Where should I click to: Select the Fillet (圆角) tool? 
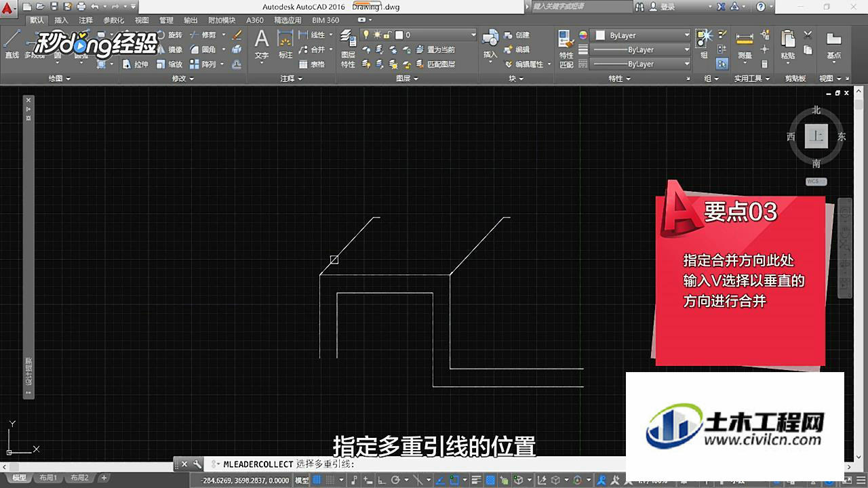coord(204,49)
